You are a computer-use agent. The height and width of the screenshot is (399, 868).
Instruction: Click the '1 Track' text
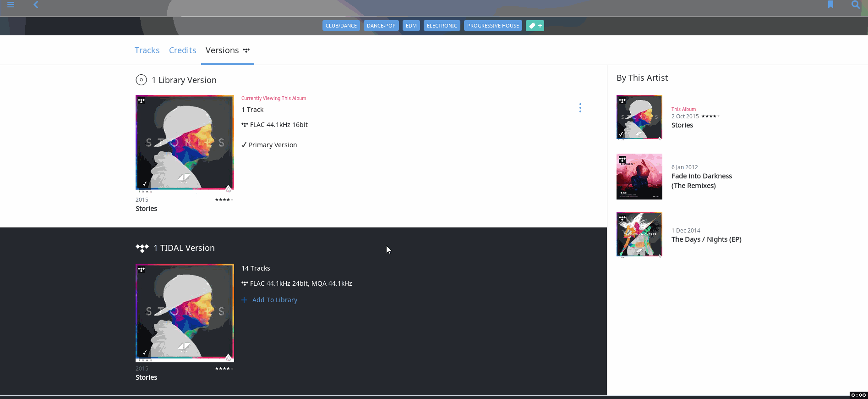[252, 110]
